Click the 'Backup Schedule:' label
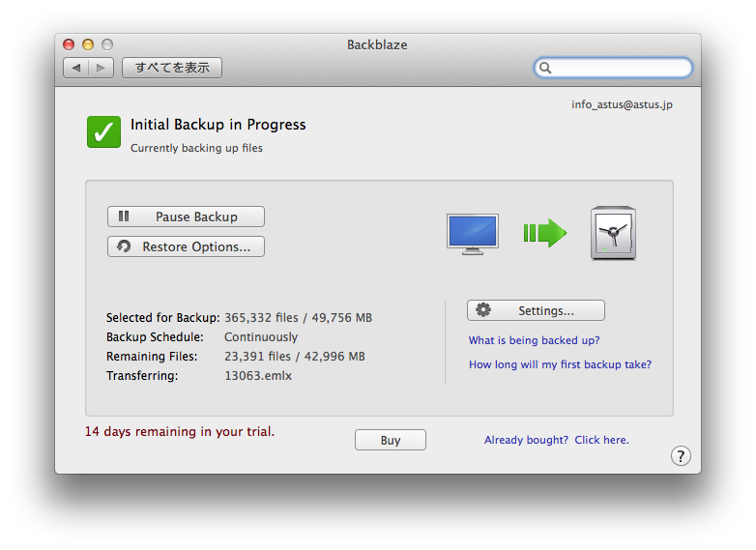 pyautogui.click(x=155, y=337)
